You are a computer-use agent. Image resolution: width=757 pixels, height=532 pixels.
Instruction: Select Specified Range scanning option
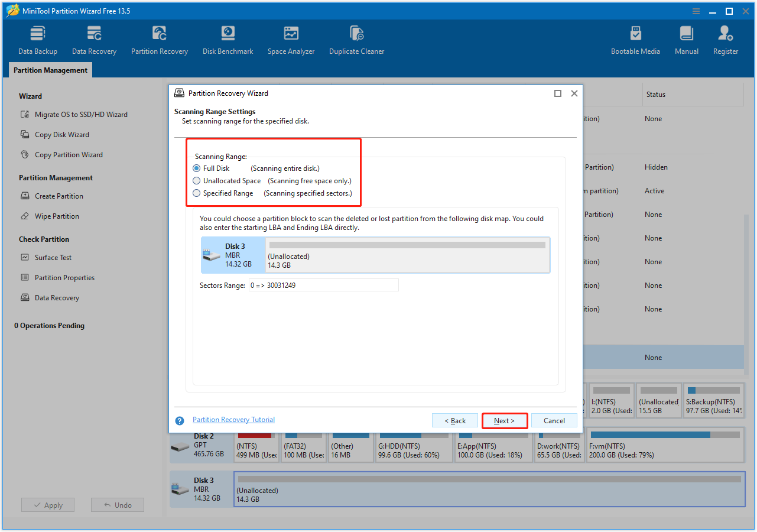point(196,193)
